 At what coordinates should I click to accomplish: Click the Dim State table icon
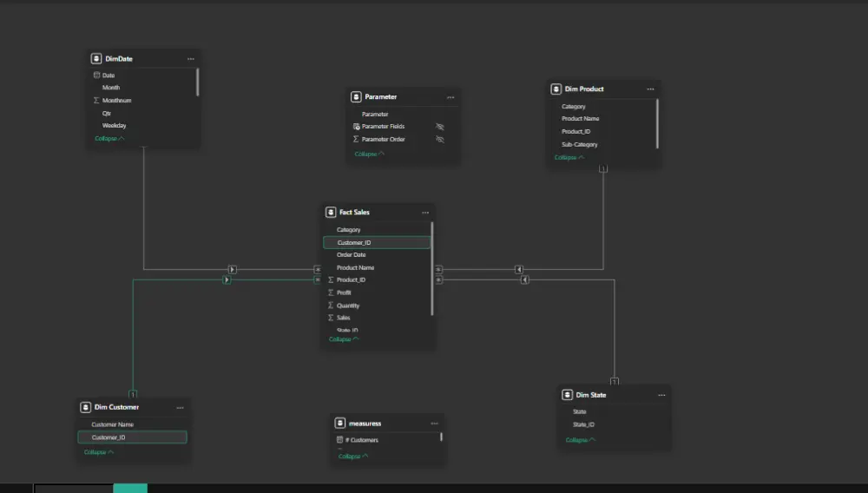click(x=567, y=395)
